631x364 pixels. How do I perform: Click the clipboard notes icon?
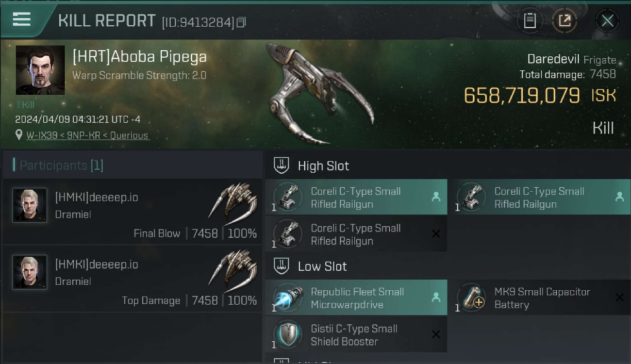point(530,20)
